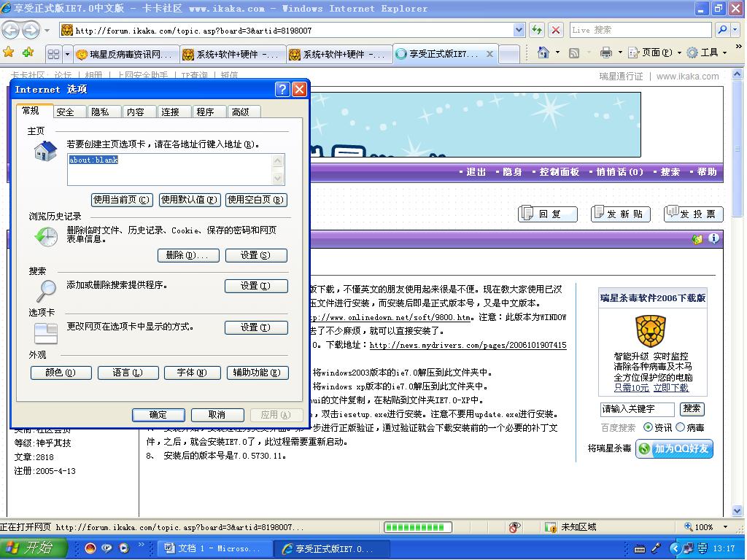
Task: Click the keyboard tray icon
Action: [639, 549]
